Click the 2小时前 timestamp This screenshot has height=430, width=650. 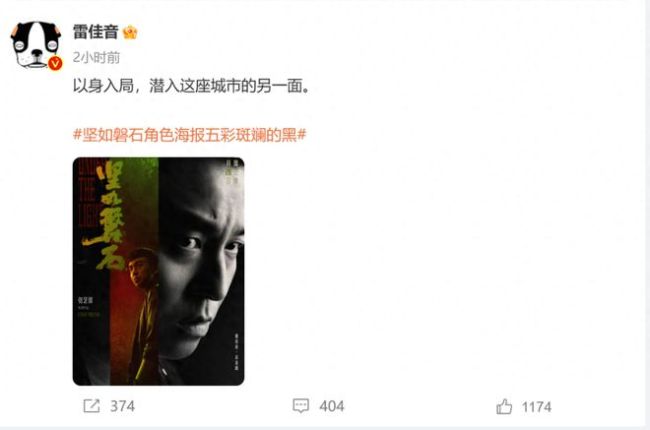pos(96,57)
